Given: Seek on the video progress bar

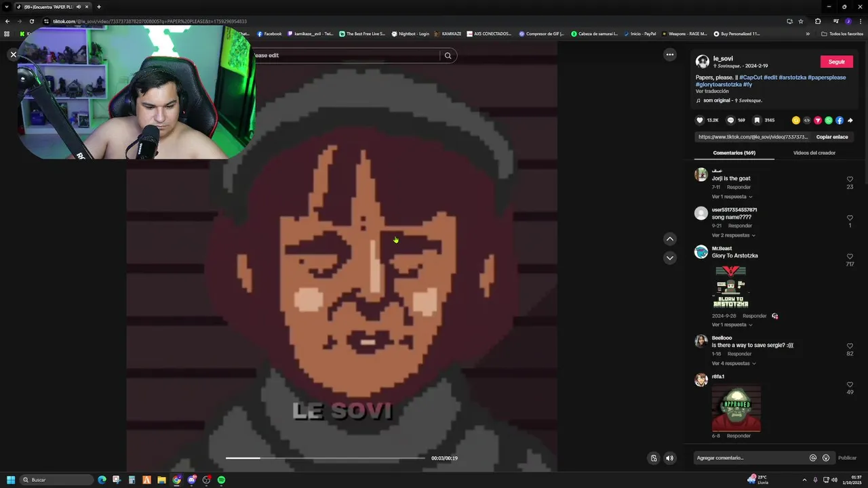Looking at the screenshot, I should coord(325,458).
